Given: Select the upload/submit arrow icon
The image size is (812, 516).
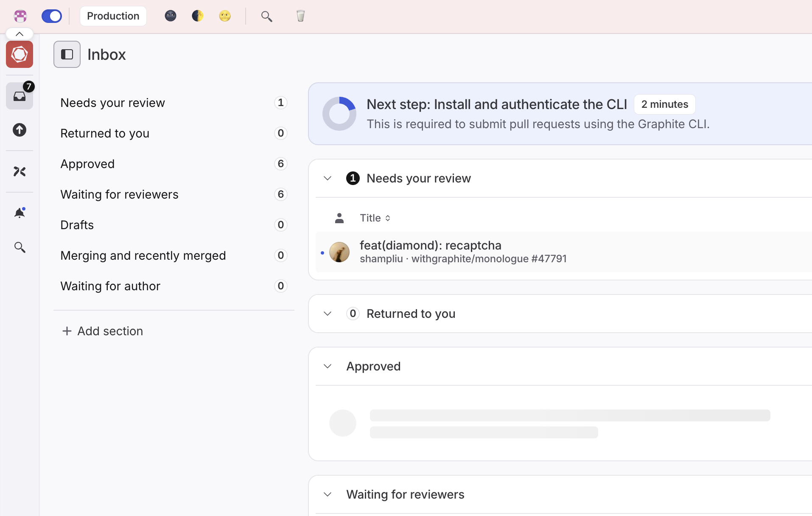Looking at the screenshot, I should click(x=20, y=130).
